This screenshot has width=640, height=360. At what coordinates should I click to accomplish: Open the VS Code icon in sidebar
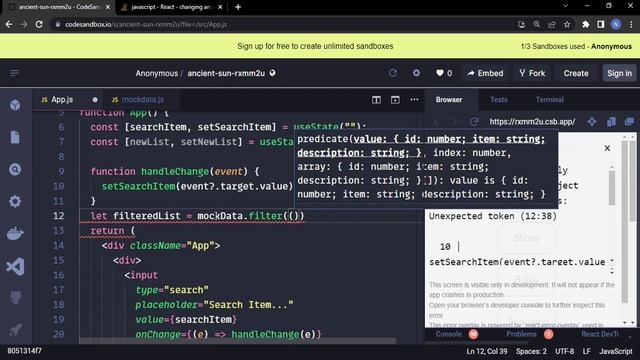click(x=15, y=267)
